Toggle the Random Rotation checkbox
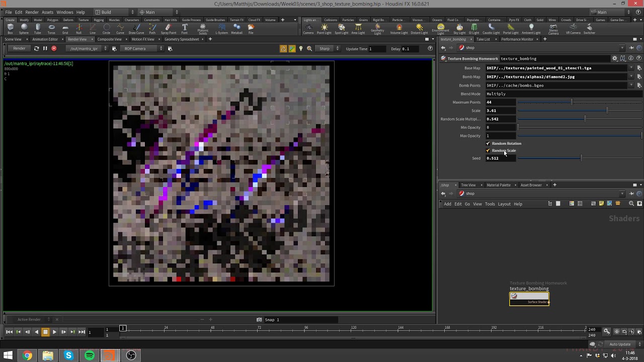644x362 pixels. pyautogui.click(x=488, y=143)
